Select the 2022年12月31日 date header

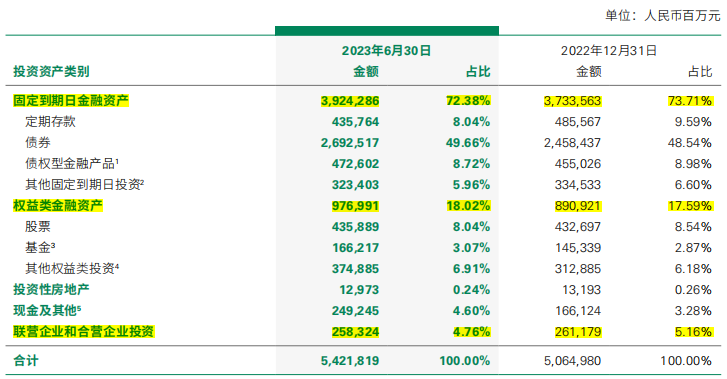point(609,51)
